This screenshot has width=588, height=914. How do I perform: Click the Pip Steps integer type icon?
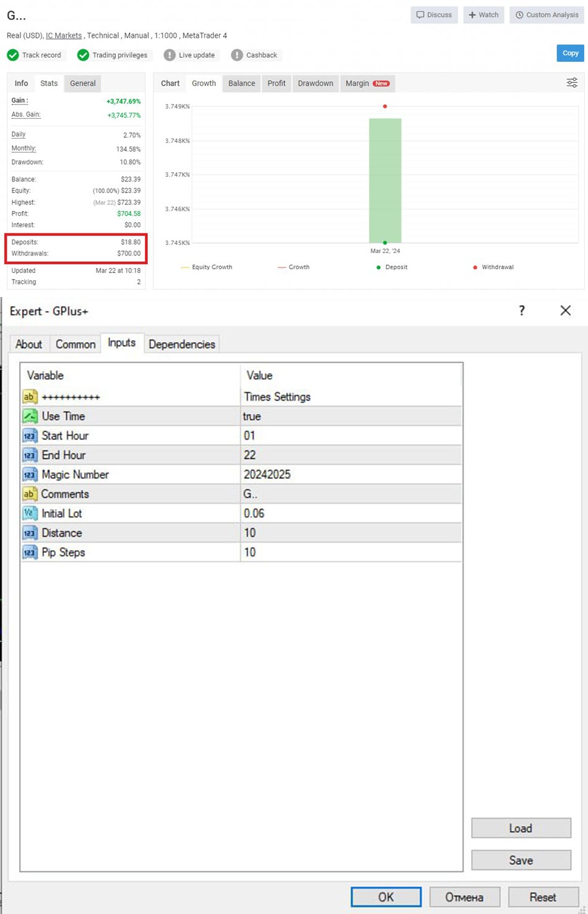pyautogui.click(x=30, y=552)
